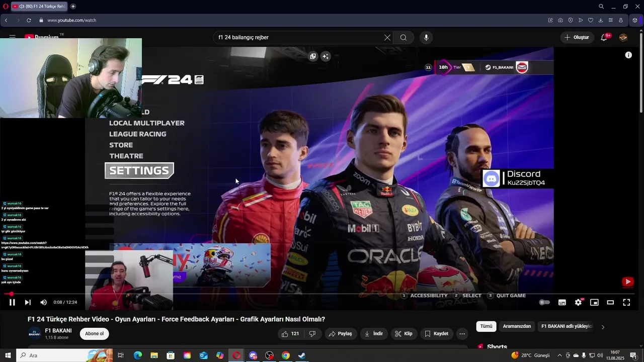644x362 pixels.
Task: Select the F1 BAKANI adlı yükleyici chip
Action: [x=567, y=326]
